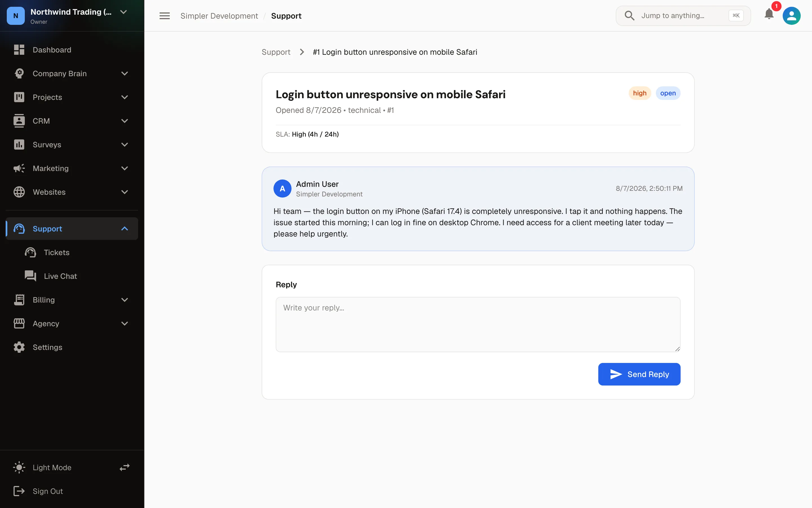Click the Support headset icon
The height and width of the screenshot is (508, 812).
coord(19,229)
